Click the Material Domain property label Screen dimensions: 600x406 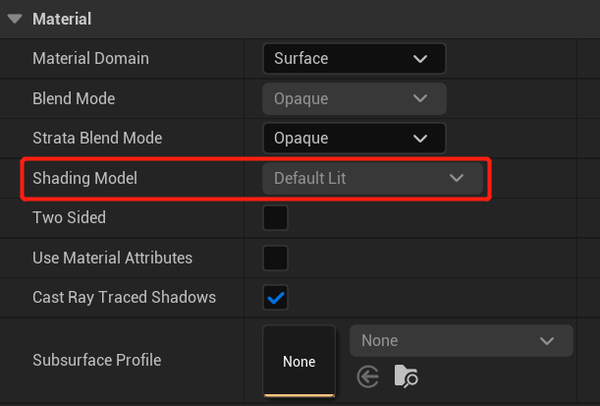tap(91, 59)
